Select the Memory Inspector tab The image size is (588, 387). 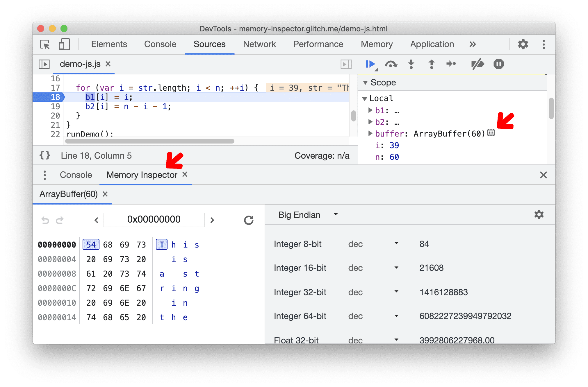click(x=141, y=175)
